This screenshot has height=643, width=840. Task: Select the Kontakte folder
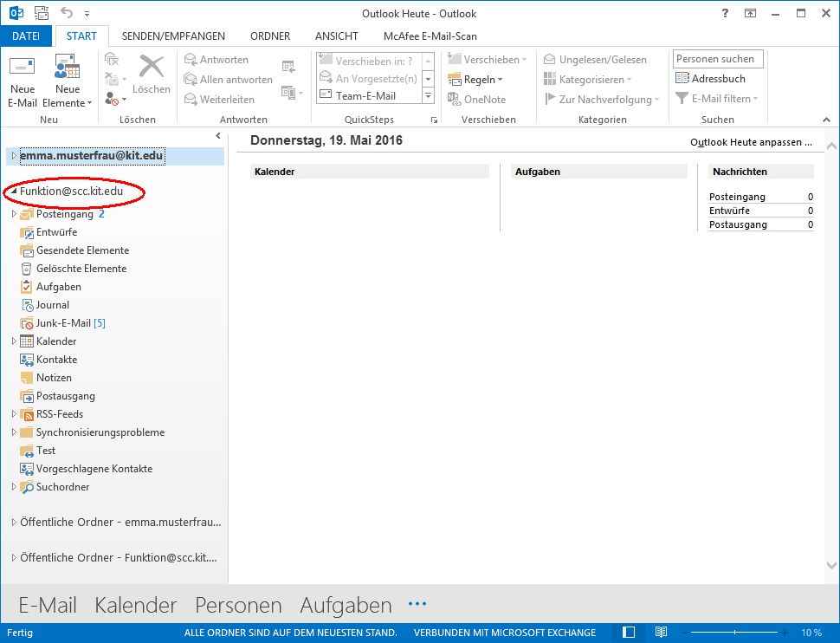[57, 360]
